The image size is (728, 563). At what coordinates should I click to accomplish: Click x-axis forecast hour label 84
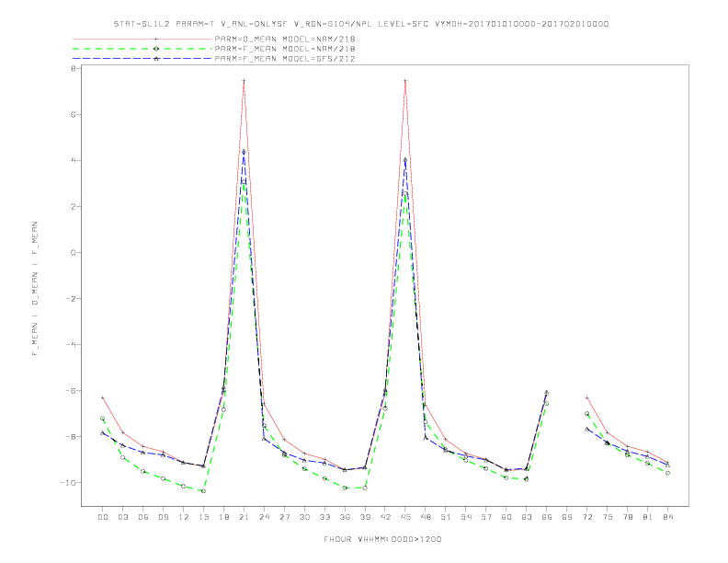tap(668, 517)
